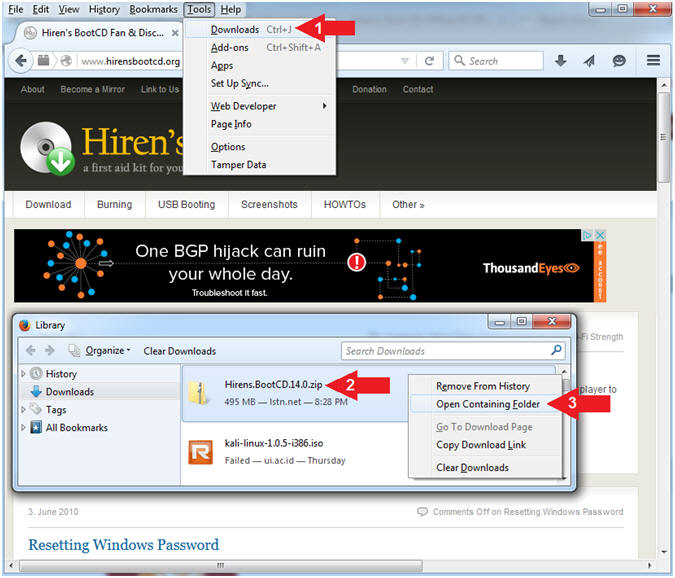The width and height of the screenshot is (675, 578).
Task: Open the Download site tab
Action: tap(48, 204)
